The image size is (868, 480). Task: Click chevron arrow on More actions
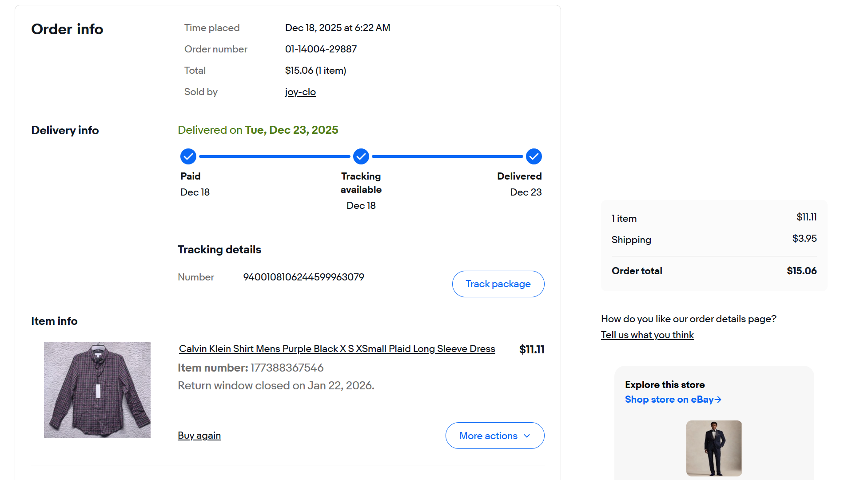(527, 436)
